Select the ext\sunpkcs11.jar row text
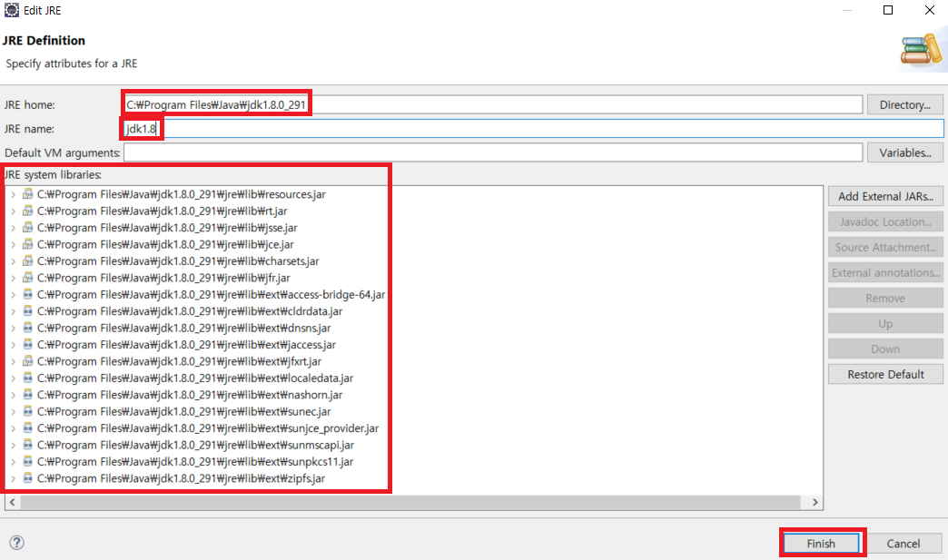This screenshot has width=948, height=560. click(x=194, y=462)
